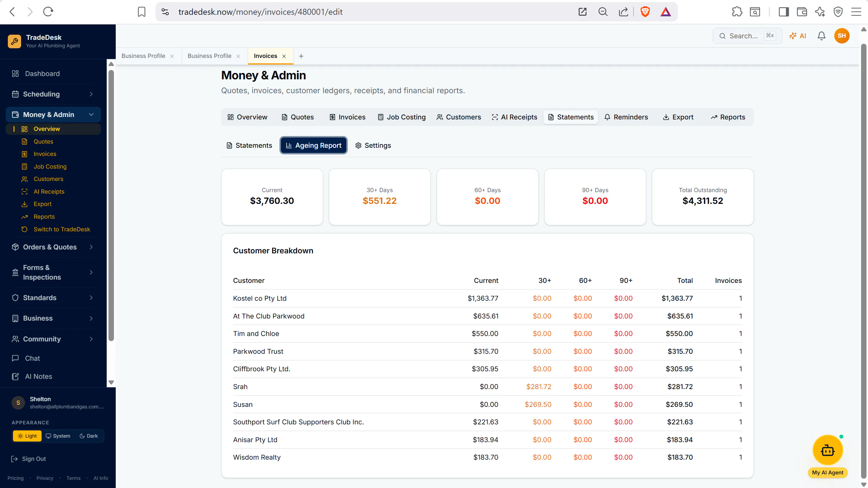Click the Total Outstanding $4,311.52 card
This screenshot has width=868, height=488.
click(703, 197)
